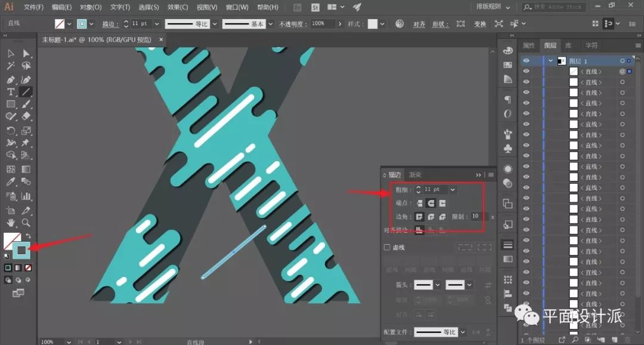The height and width of the screenshot is (345, 644).
Task: Choose the Magic Wand tool
Action: point(11,66)
